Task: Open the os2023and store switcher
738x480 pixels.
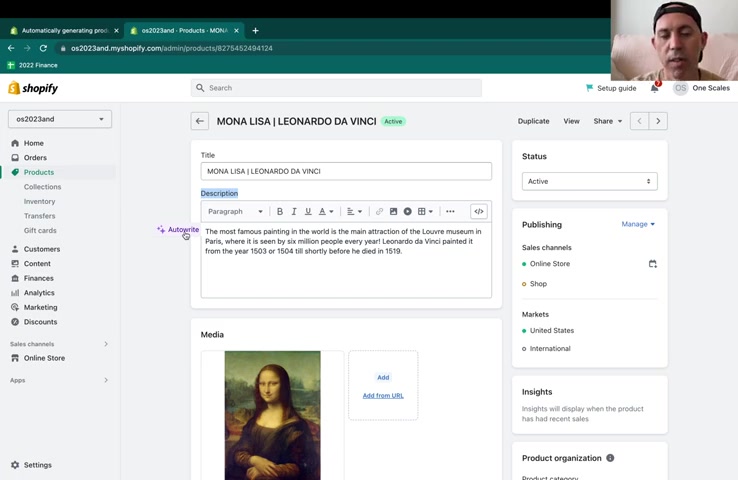Action: (60, 119)
